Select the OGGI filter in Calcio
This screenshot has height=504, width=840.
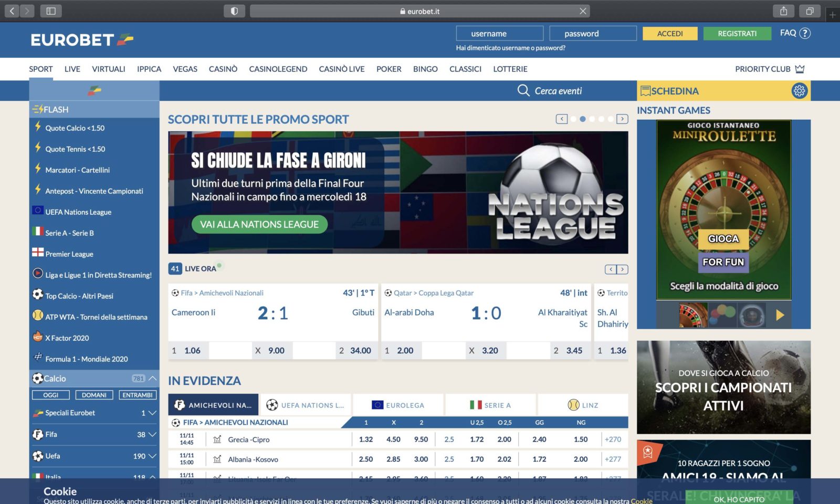(50, 394)
